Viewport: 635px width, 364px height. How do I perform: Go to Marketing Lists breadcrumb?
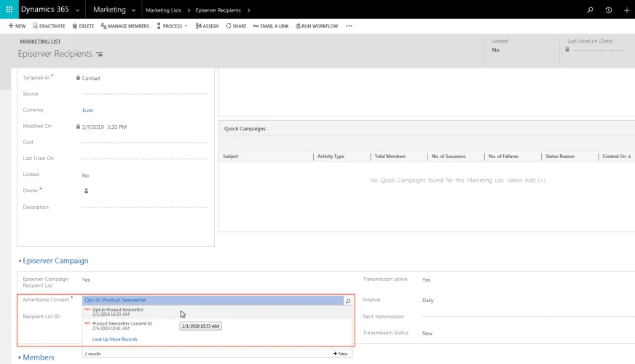pyautogui.click(x=163, y=10)
